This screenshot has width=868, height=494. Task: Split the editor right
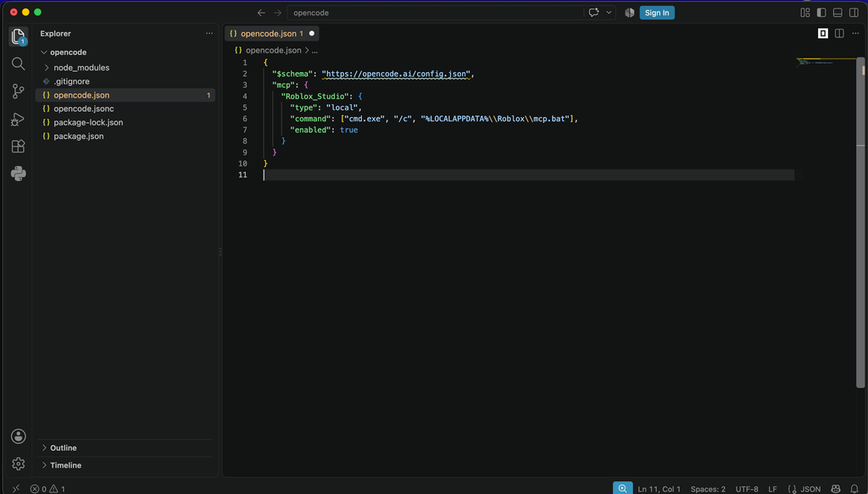click(839, 34)
